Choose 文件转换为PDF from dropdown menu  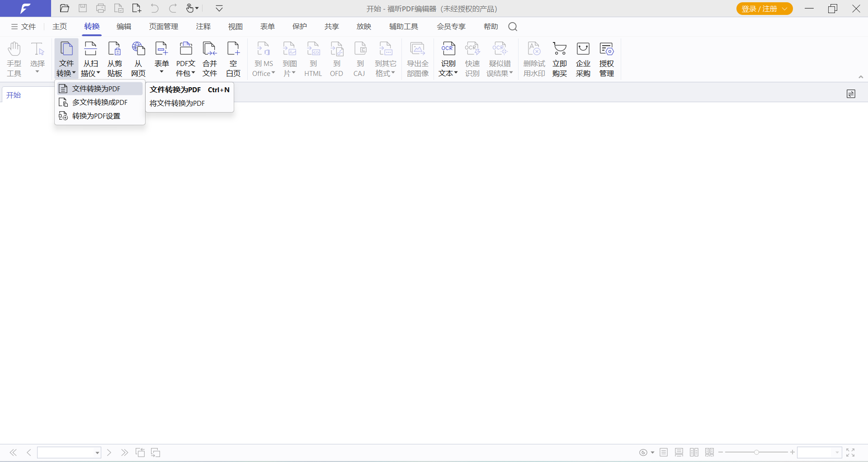(x=100, y=89)
